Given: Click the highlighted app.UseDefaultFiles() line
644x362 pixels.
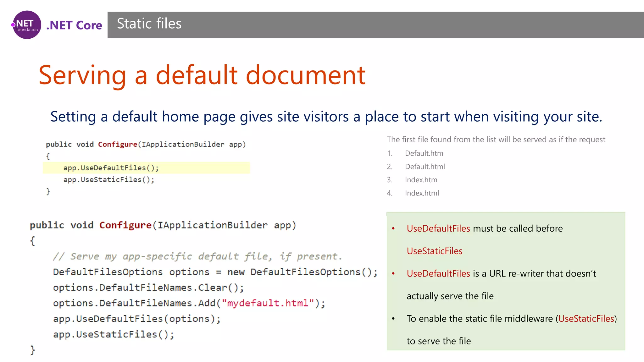Looking at the screenshot, I should 111,168.
